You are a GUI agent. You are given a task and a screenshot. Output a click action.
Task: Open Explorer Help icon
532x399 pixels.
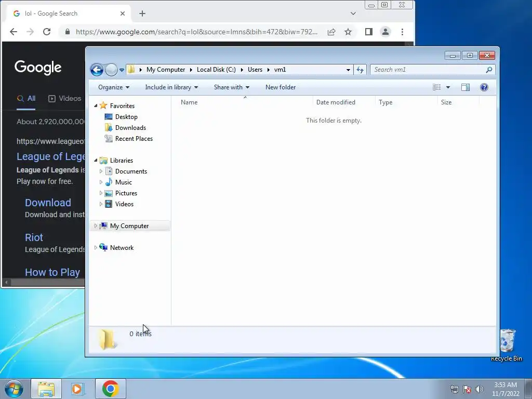tap(484, 87)
